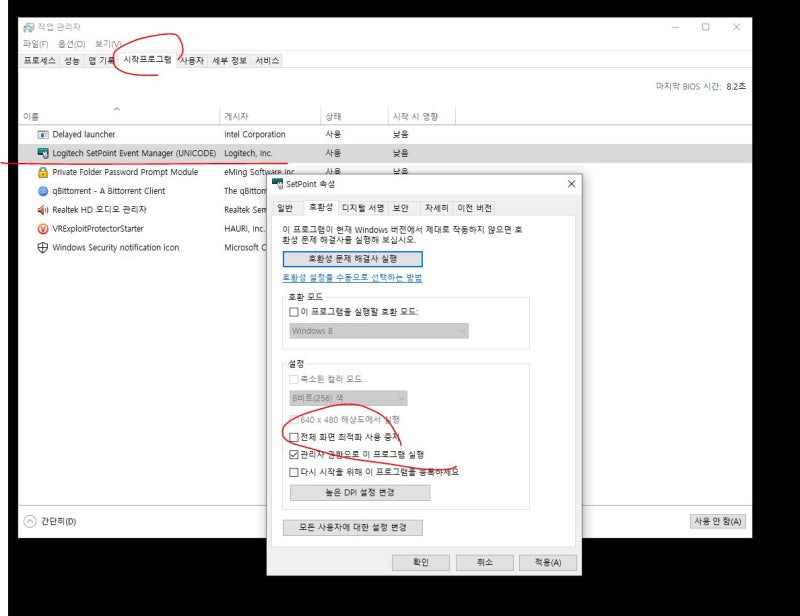The image size is (800, 616).
Task: Click the Windows Security shield icon
Action: click(43, 248)
